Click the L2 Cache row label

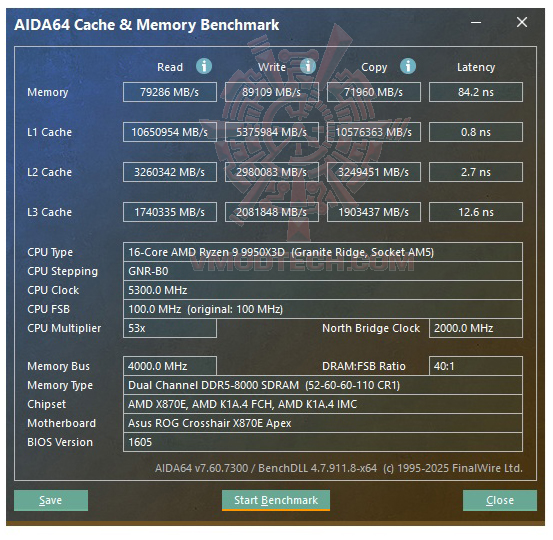49,172
